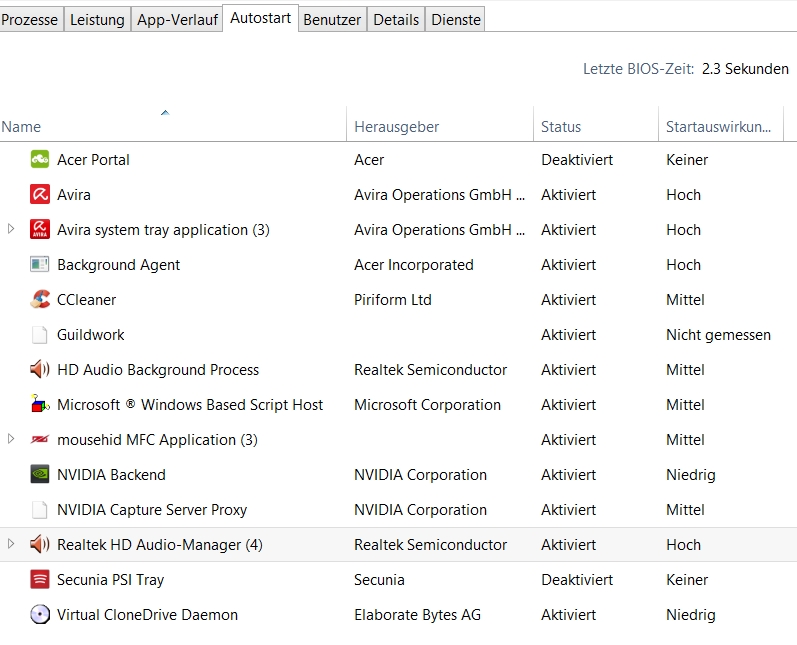Select the Guildwork entry name
This screenshot has width=797, height=645.
[90, 334]
